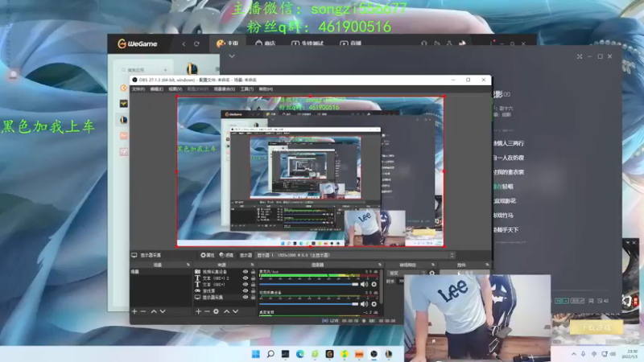Mute the second mixer channel with its speaker icon

pos(365,304)
